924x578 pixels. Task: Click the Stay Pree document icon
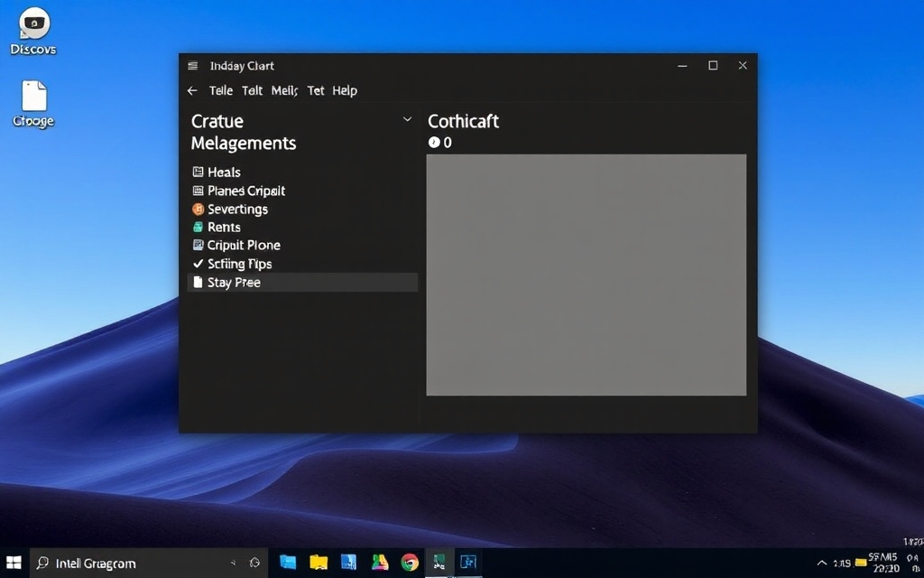coord(198,283)
